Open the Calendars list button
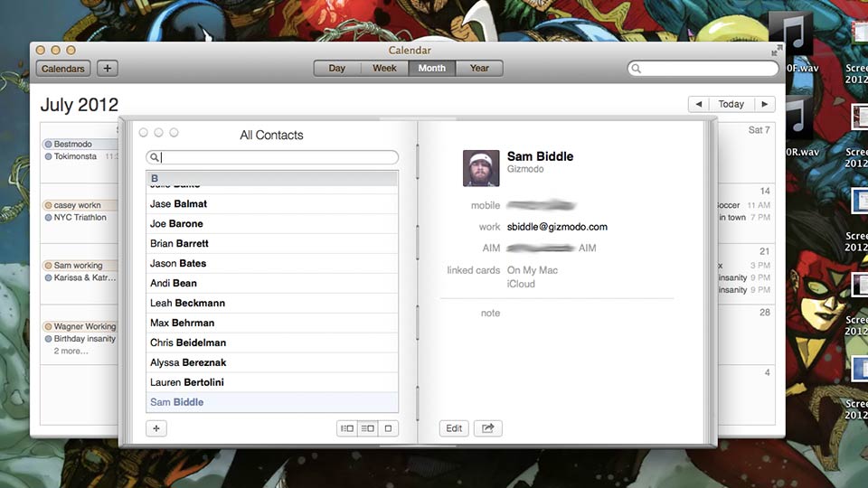Viewport: 868px width, 488px height. click(63, 69)
